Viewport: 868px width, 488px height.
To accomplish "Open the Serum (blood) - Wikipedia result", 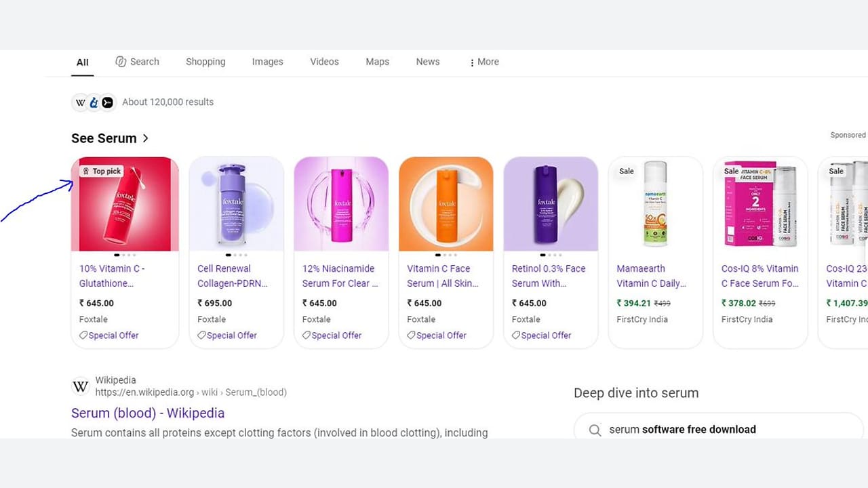I will coord(148,413).
